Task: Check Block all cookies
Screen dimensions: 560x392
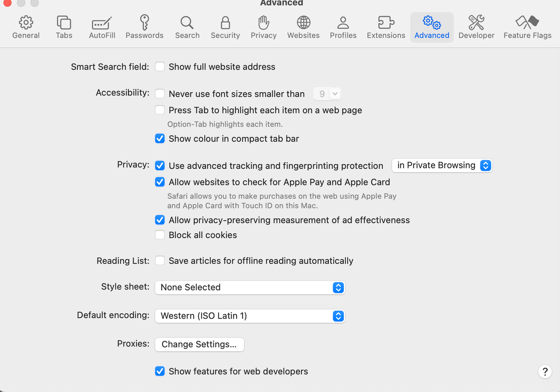Action: tap(160, 234)
